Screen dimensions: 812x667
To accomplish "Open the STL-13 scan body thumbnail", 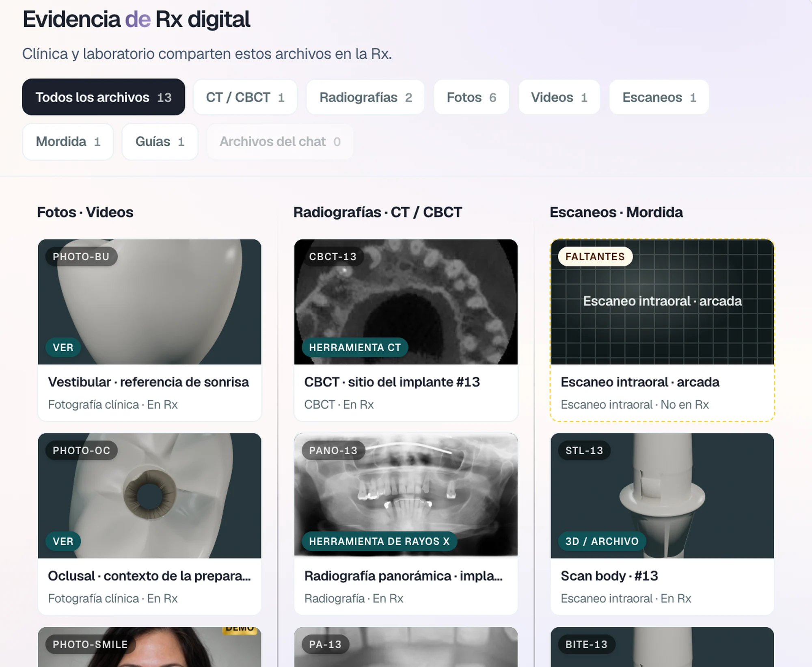I will click(662, 496).
